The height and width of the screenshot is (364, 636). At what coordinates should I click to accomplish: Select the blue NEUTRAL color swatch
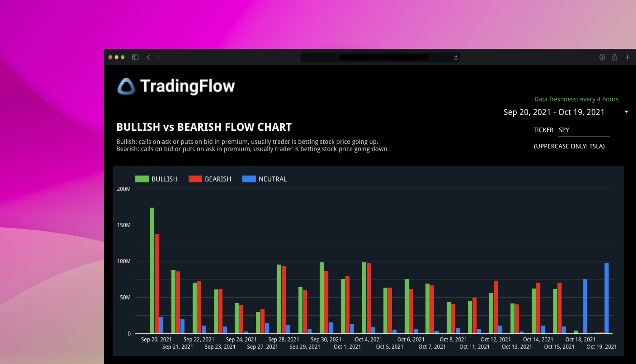point(250,179)
